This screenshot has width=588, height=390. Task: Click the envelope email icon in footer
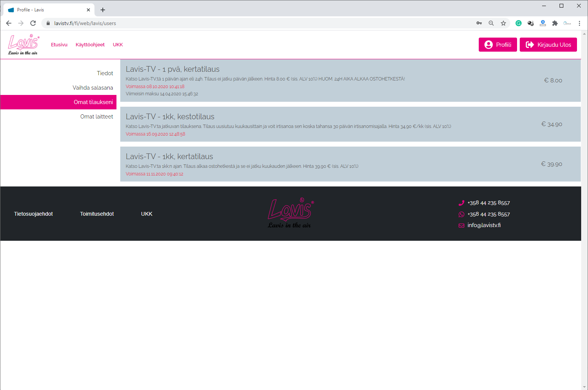pos(461,225)
